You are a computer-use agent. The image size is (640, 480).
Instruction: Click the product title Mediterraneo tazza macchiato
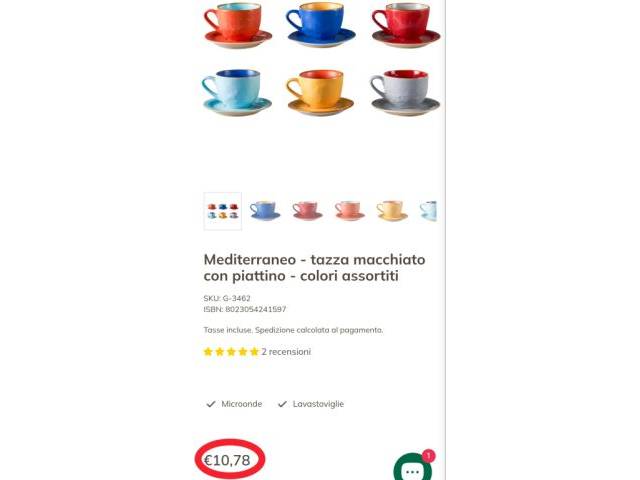point(314,268)
